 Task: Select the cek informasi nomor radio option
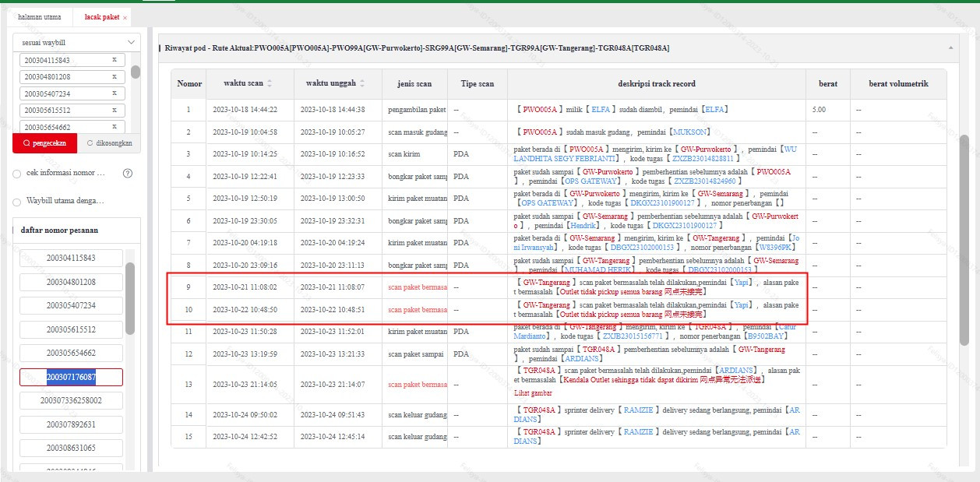pyautogui.click(x=17, y=174)
